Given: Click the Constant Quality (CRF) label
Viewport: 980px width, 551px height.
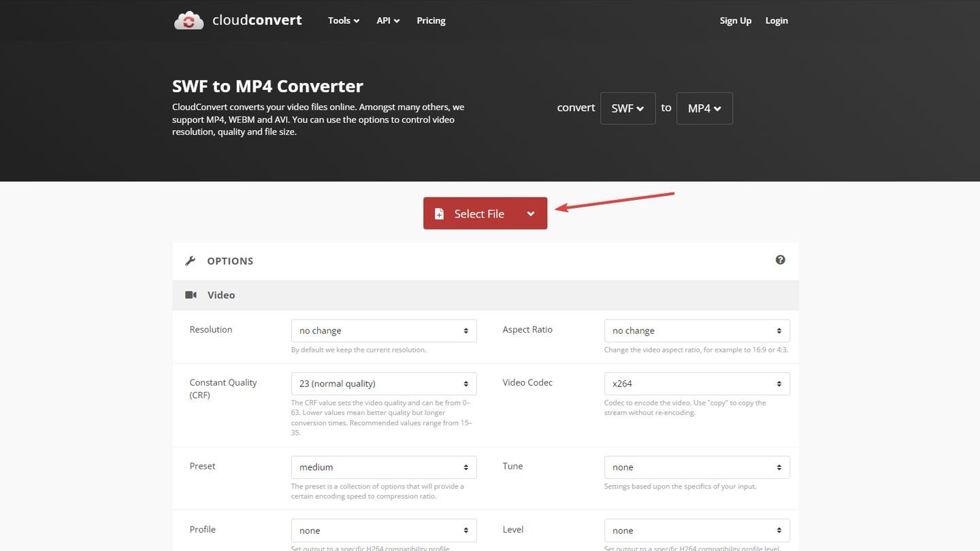Looking at the screenshot, I should [x=223, y=388].
